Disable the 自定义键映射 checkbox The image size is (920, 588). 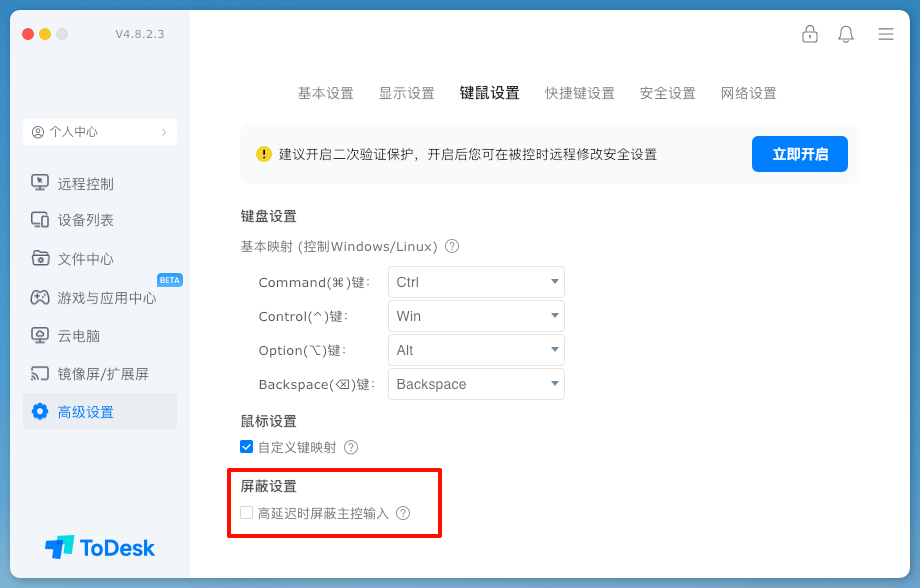click(247, 447)
